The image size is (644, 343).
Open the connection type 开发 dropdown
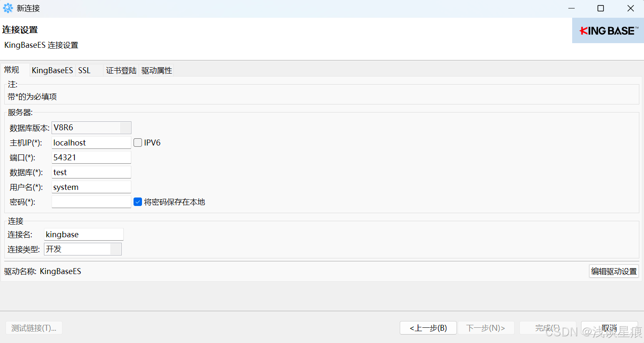coord(83,249)
